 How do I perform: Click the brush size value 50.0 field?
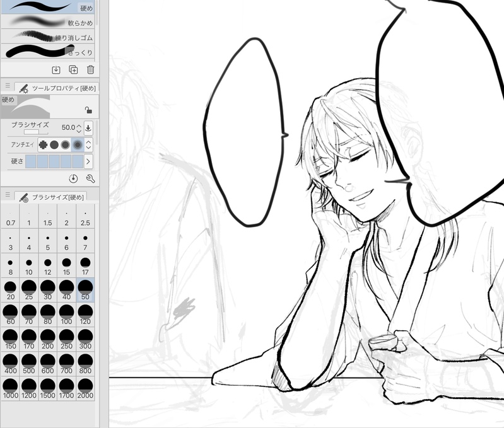click(68, 127)
